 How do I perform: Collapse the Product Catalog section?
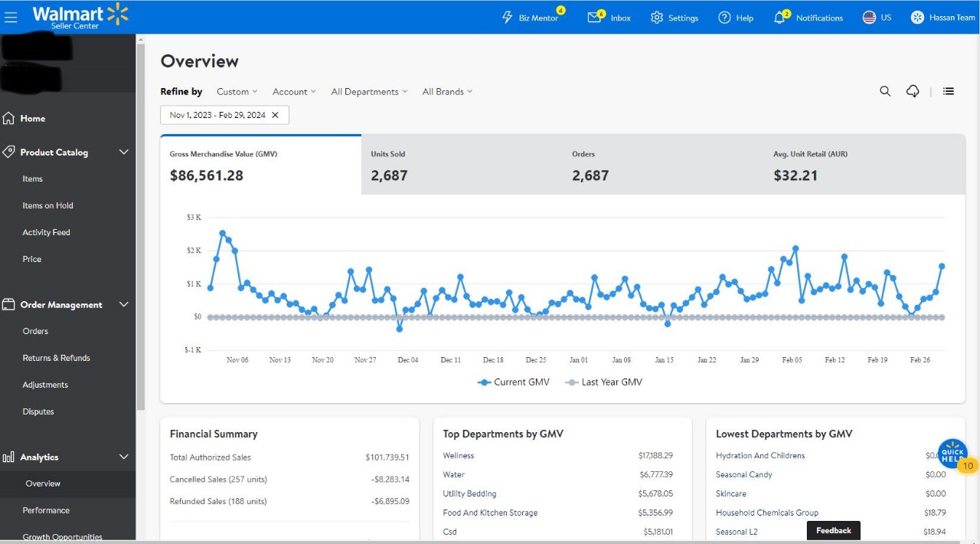[124, 152]
